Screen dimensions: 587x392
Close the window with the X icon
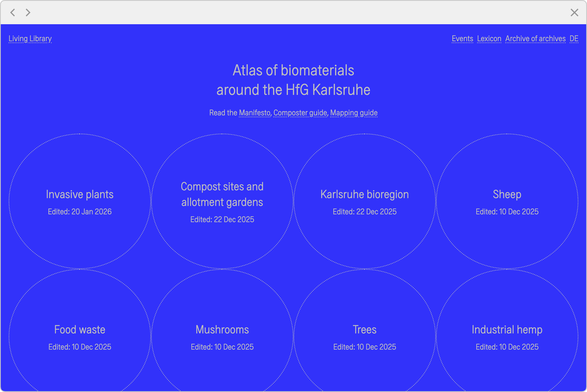click(574, 12)
